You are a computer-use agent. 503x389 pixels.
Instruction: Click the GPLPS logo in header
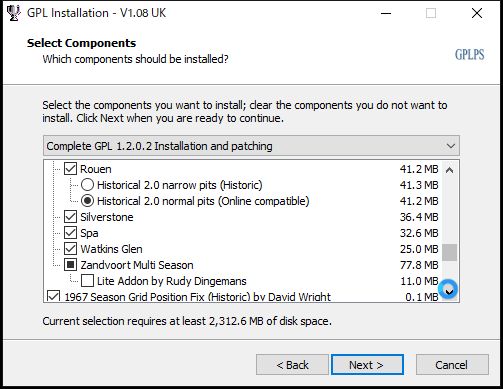[x=469, y=55]
